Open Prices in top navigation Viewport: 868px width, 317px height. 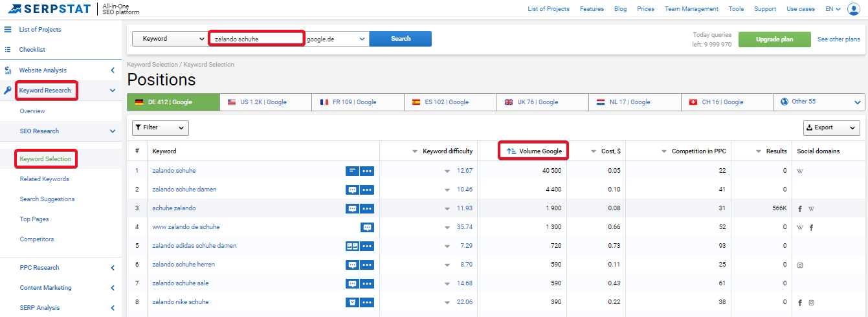645,9
